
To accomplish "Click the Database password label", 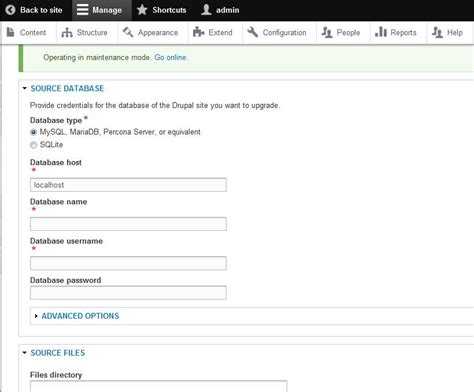I will click(x=65, y=280).
